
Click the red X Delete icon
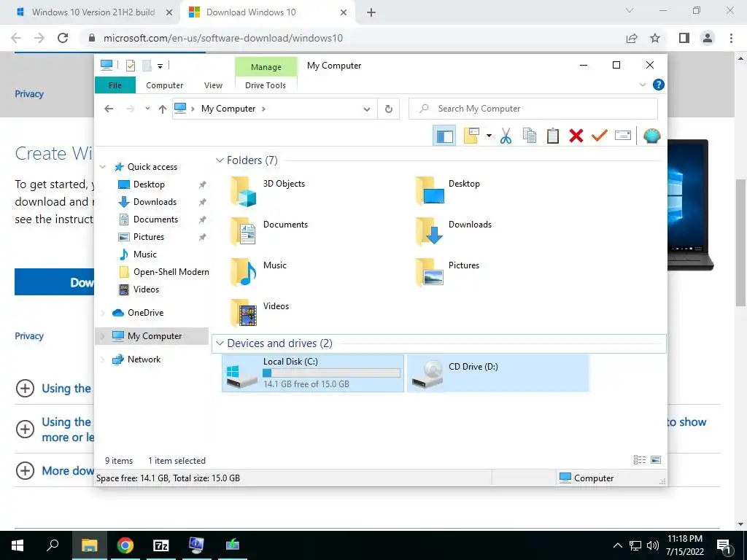(576, 136)
